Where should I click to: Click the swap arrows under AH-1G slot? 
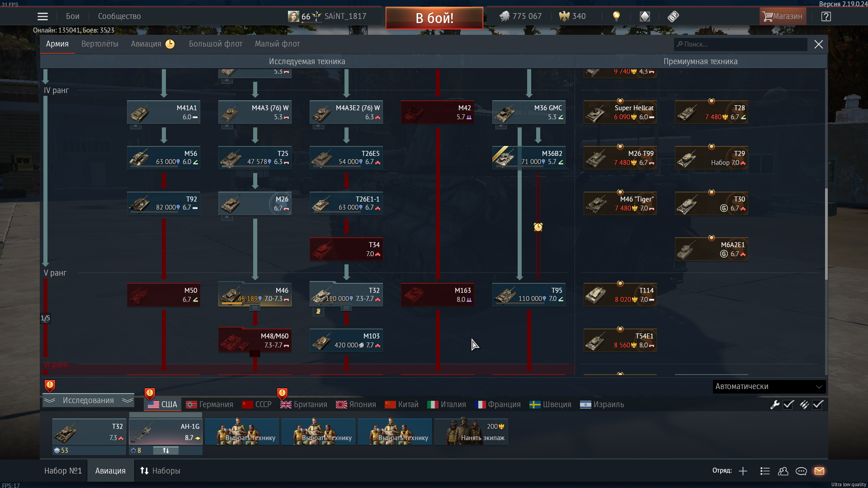tap(166, 450)
